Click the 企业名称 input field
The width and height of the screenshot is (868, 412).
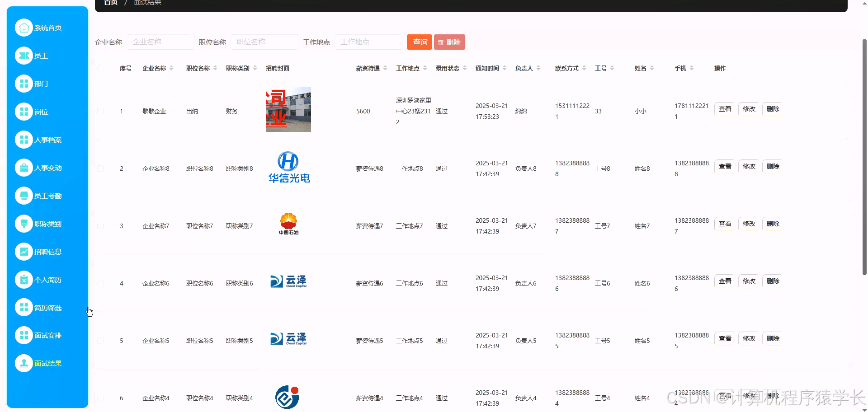point(160,42)
